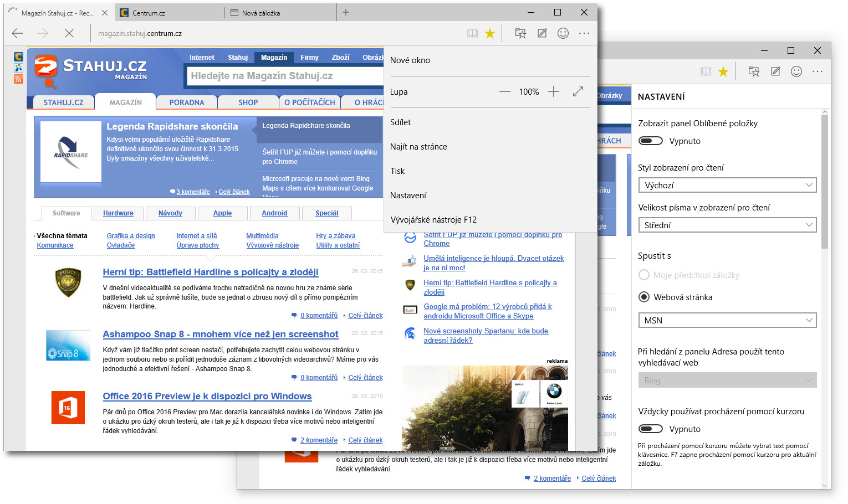Click the feedback smiley in front window
Screen dimensions: 848x504
coord(563,33)
